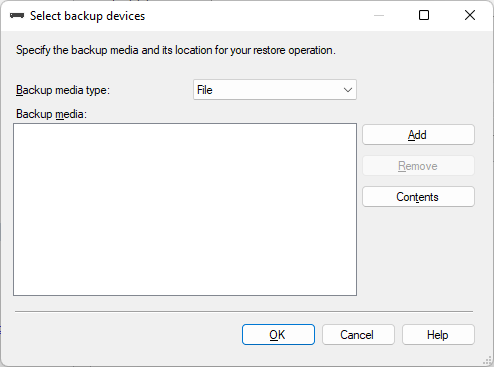Click inside the empty Backup media list
Viewport: 494px width, 367px height.
(x=185, y=209)
